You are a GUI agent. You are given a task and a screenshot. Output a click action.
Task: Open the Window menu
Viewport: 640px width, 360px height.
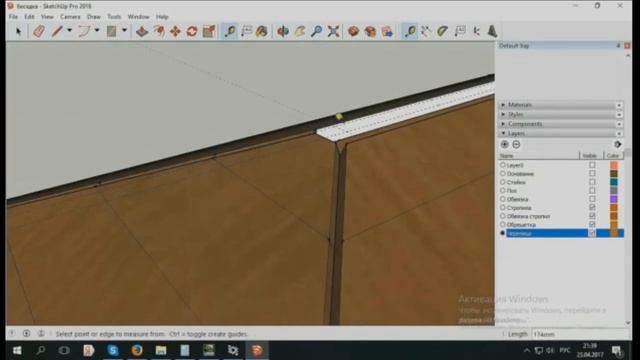138,17
